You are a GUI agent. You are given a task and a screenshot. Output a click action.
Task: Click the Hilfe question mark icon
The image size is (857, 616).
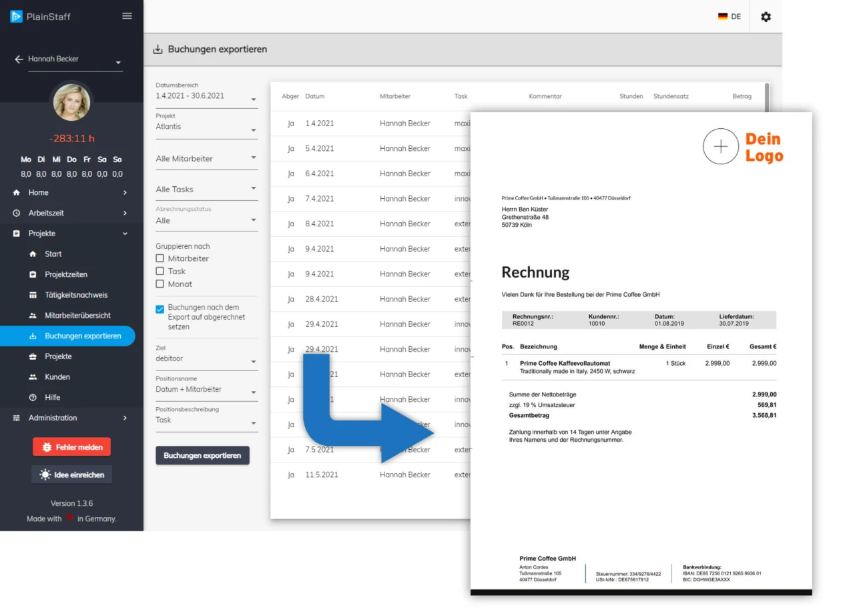click(33, 398)
